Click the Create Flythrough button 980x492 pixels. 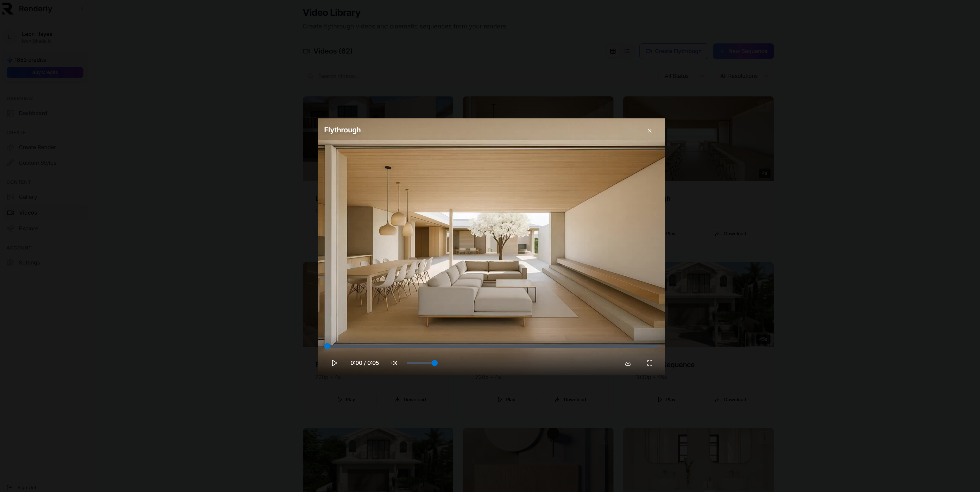[x=673, y=51]
